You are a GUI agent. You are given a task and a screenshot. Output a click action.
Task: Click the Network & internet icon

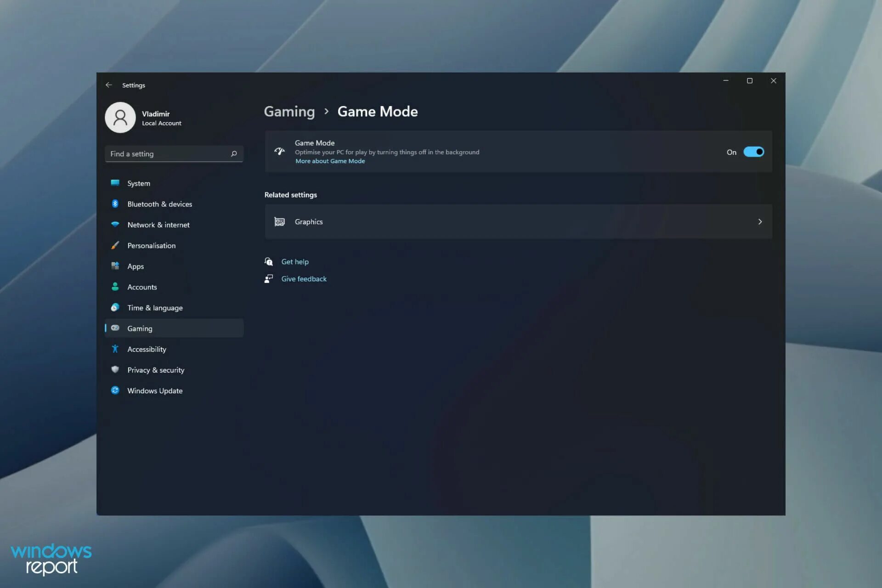pyautogui.click(x=115, y=225)
